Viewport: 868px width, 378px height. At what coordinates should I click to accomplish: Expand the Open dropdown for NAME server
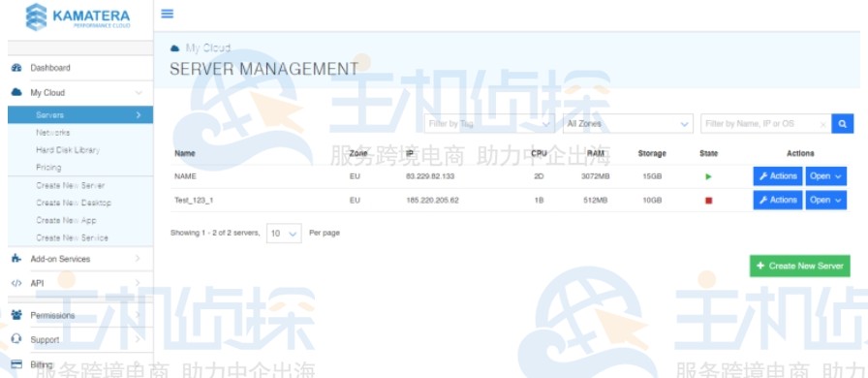(826, 176)
